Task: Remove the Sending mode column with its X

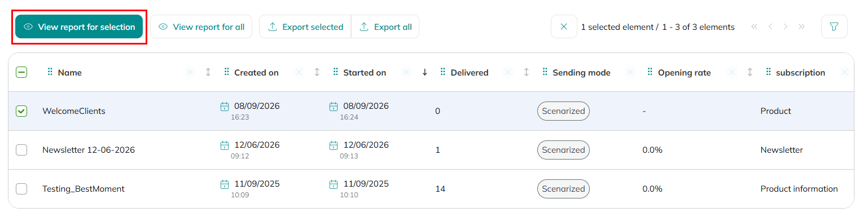Action: pos(630,72)
